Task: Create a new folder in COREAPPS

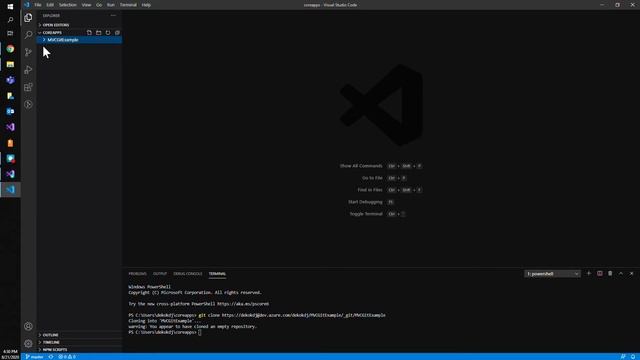Action: point(98,32)
